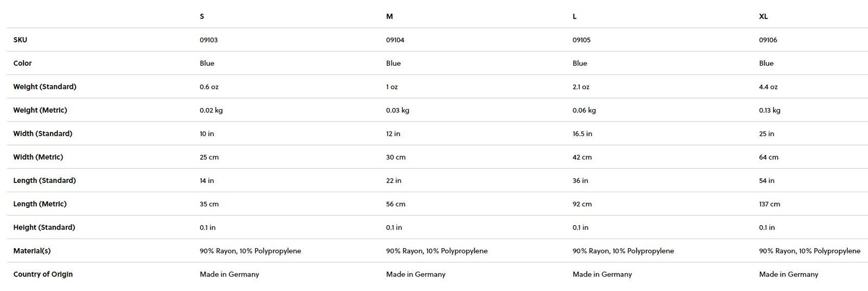Select the XL size column header
Screen dimensions: 868x291
[763, 16]
